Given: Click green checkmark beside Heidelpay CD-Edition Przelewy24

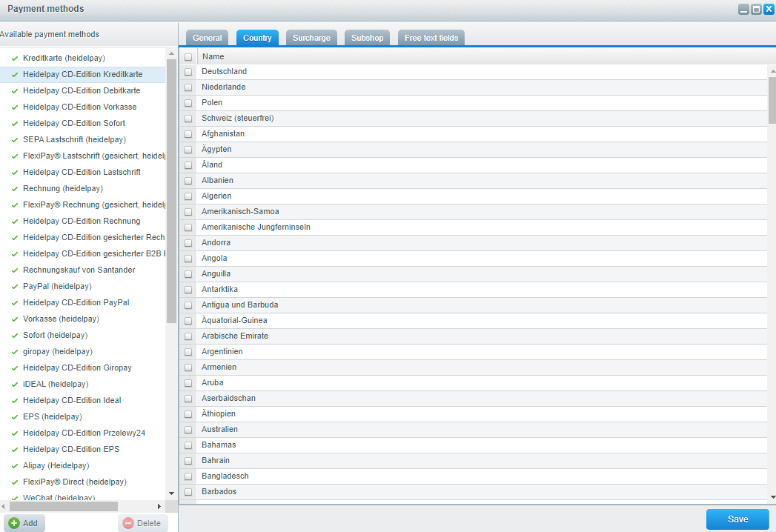Looking at the screenshot, I should pyautogui.click(x=15, y=434).
